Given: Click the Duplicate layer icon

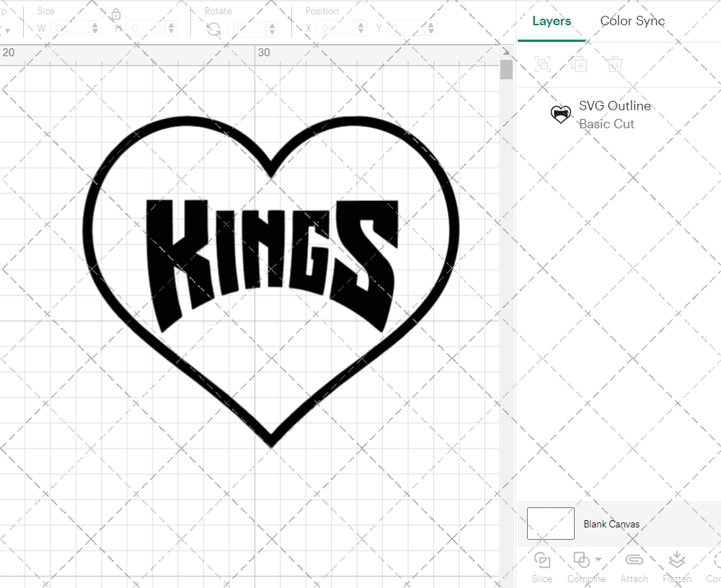Looking at the screenshot, I should (x=579, y=64).
